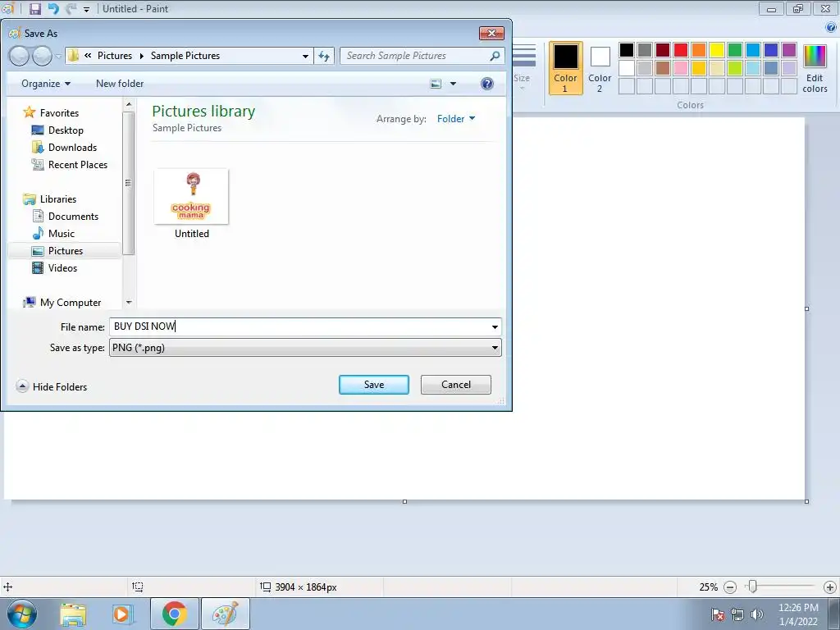Click the Save icon in Paint title bar
The image size is (840, 630).
tap(34, 8)
